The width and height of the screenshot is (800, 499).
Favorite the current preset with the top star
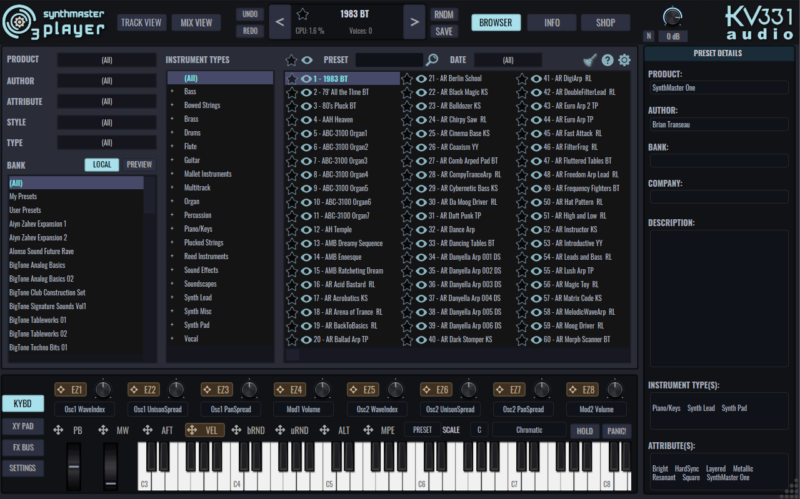303,14
